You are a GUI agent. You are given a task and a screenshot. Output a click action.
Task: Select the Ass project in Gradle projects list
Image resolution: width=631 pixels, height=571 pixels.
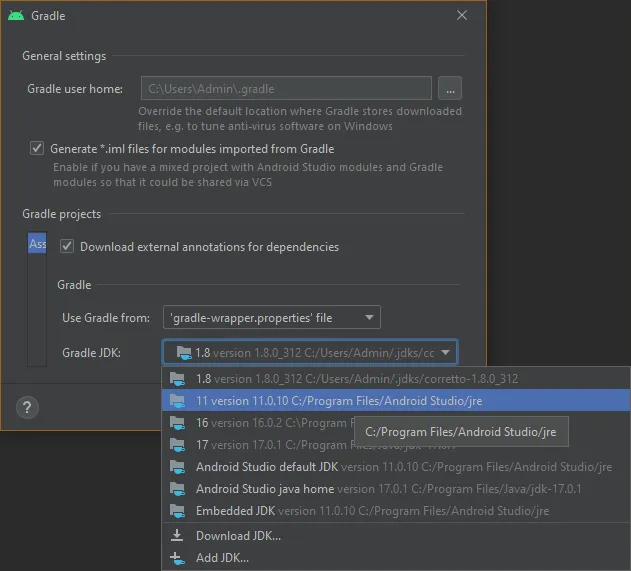37,243
